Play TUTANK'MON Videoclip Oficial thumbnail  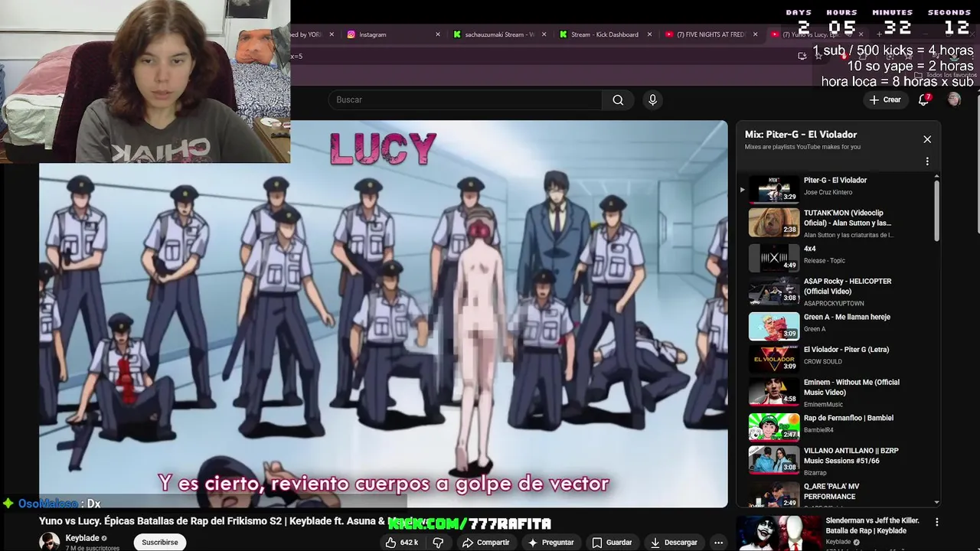(x=774, y=223)
